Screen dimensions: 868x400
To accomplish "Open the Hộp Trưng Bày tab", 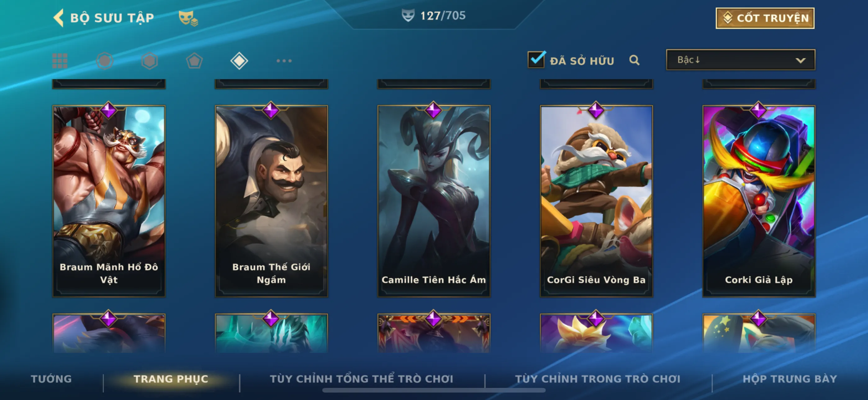I will [790, 379].
